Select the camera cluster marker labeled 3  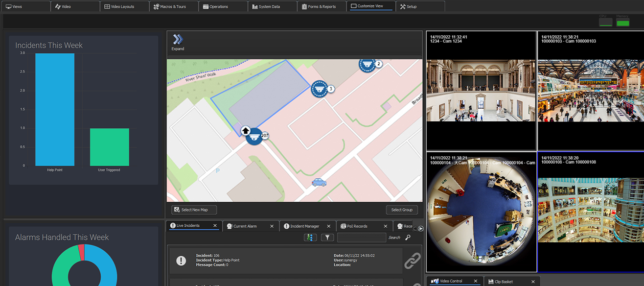tap(320, 89)
